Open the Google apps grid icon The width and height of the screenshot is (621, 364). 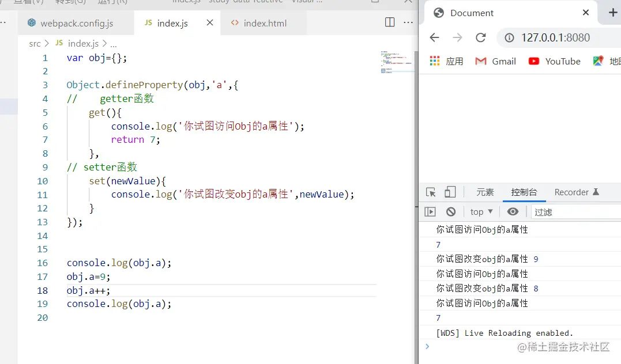(x=434, y=61)
